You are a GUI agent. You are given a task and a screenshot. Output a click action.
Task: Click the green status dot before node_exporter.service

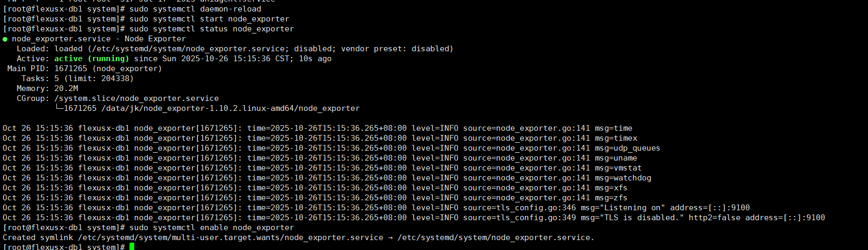(5, 39)
